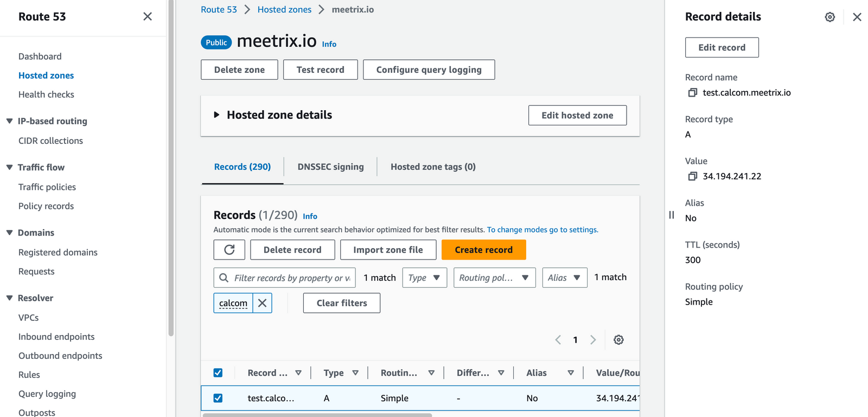Open Health checks in sidebar
This screenshot has height=417, width=868.
pos(46,94)
